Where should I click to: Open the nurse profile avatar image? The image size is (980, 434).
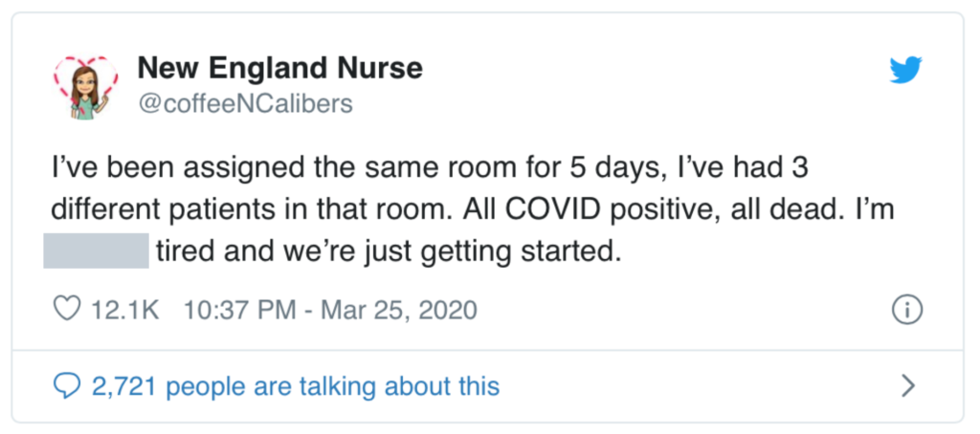(85, 85)
